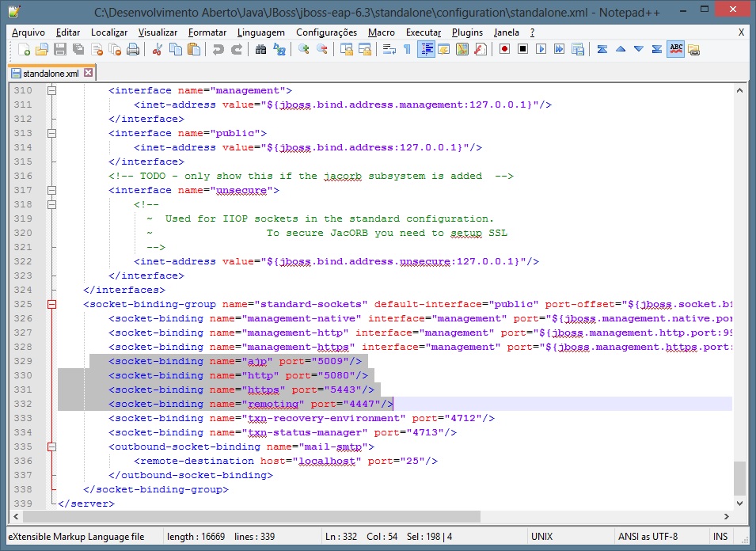Viewport: 756px width, 551px height.
Task: Collapse the outbound-socket-binding fold at line 335
Action: [52, 446]
